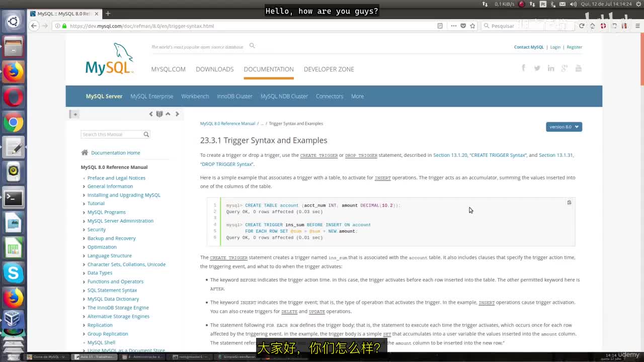Go up one manual level arrow
644x362 pixels.
click(168, 114)
